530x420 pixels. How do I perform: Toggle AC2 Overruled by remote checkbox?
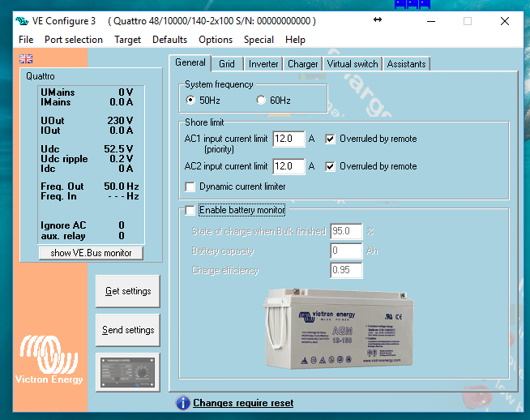[x=330, y=166]
